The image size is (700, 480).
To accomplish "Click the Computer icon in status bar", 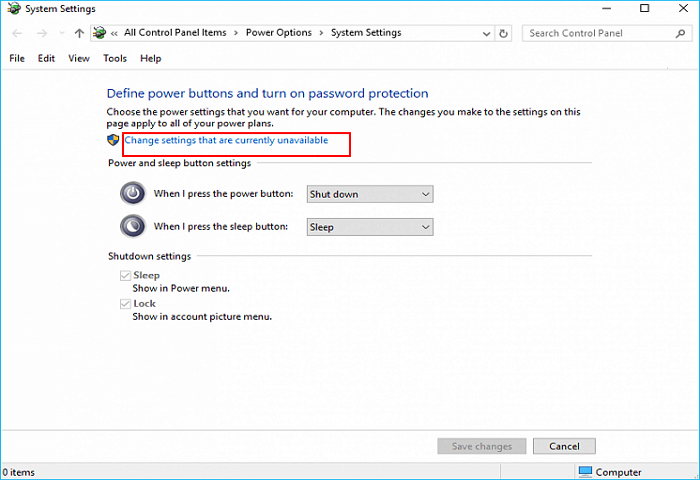I will 585,472.
